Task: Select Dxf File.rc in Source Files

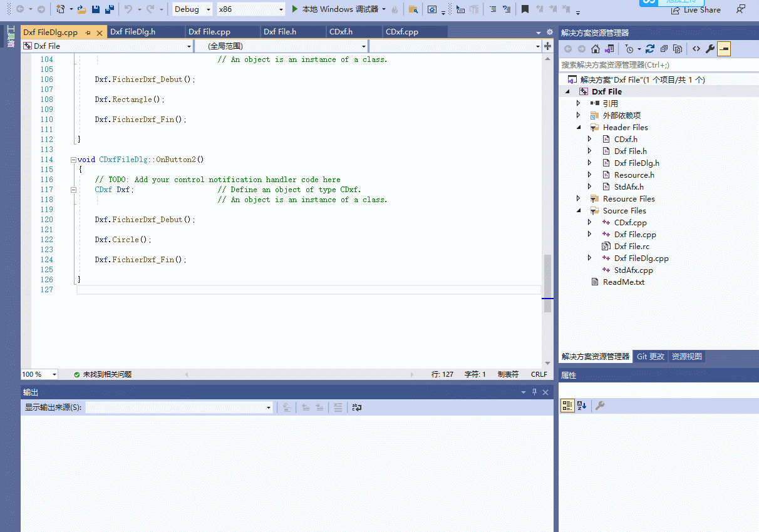Action: (x=631, y=246)
